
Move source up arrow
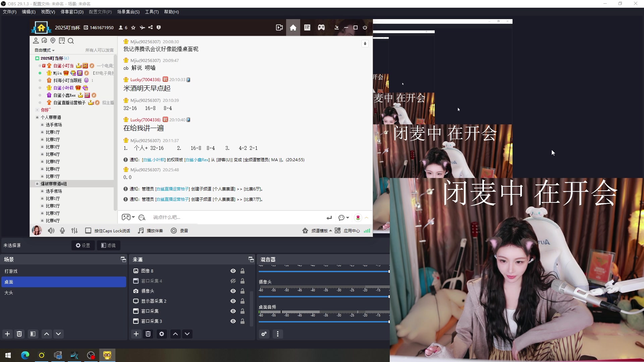pyautogui.click(x=175, y=334)
